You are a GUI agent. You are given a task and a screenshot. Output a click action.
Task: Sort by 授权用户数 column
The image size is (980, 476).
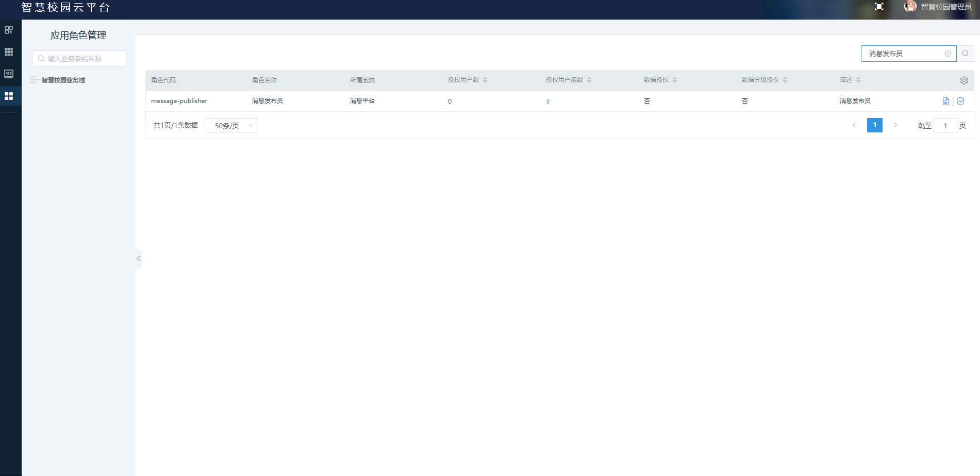coord(485,80)
